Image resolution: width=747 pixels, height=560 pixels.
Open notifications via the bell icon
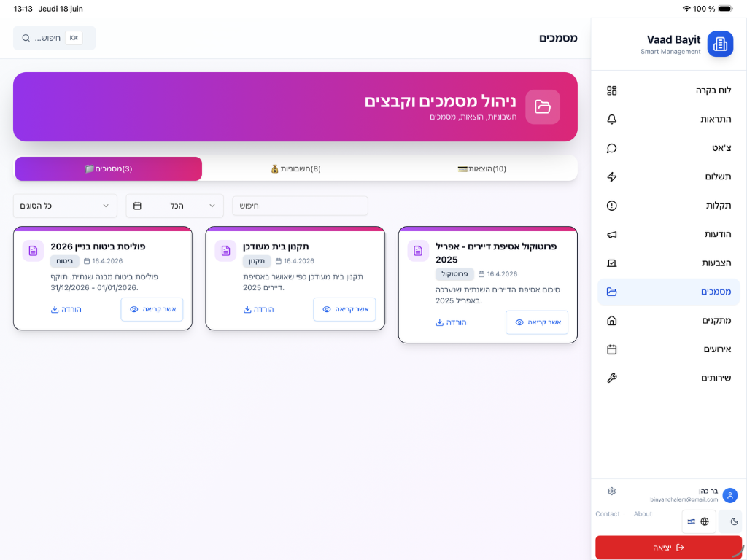[x=612, y=119]
